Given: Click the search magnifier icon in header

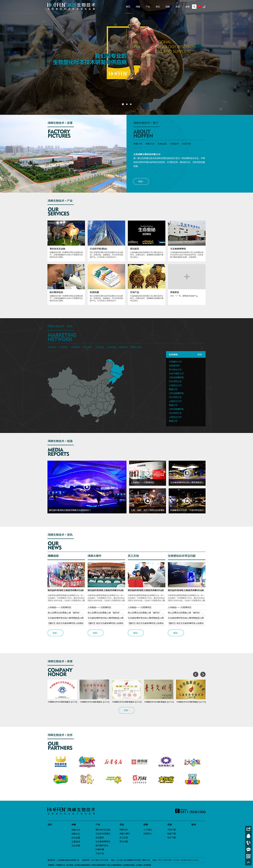Looking at the screenshot, I should click(x=194, y=6).
